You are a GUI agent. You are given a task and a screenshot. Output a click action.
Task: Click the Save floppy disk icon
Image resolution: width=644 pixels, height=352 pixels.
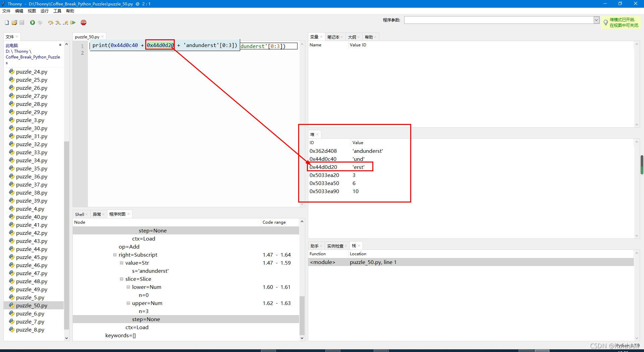(x=22, y=23)
